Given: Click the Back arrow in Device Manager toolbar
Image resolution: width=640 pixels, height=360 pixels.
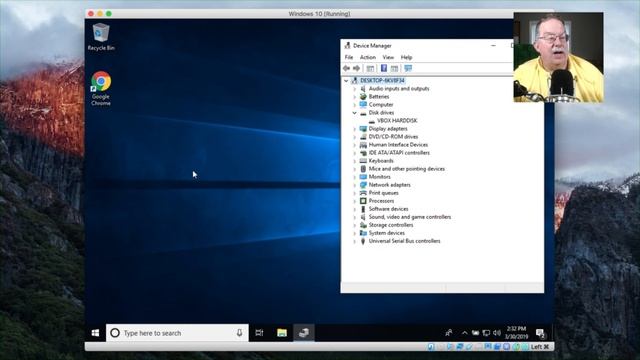Looking at the screenshot, I should click(x=347, y=68).
